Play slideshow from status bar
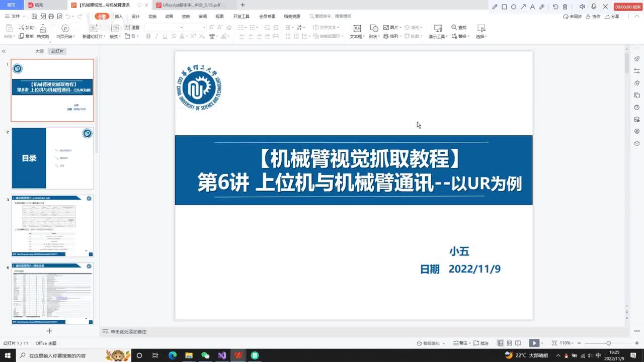This screenshot has width=644, height=362. click(x=534, y=343)
